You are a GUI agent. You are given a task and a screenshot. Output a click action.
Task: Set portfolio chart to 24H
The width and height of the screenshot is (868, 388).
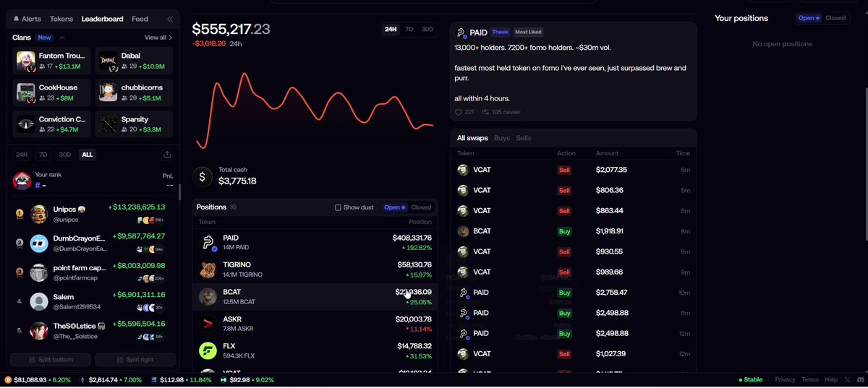[391, 30]
